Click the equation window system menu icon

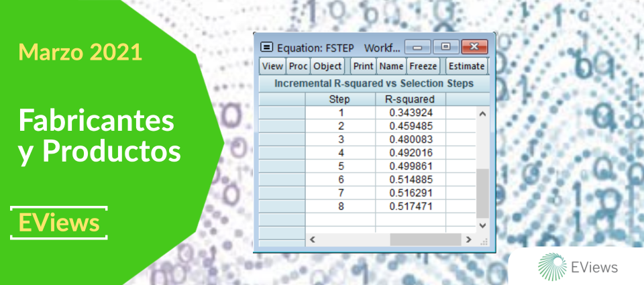(267, 47)
